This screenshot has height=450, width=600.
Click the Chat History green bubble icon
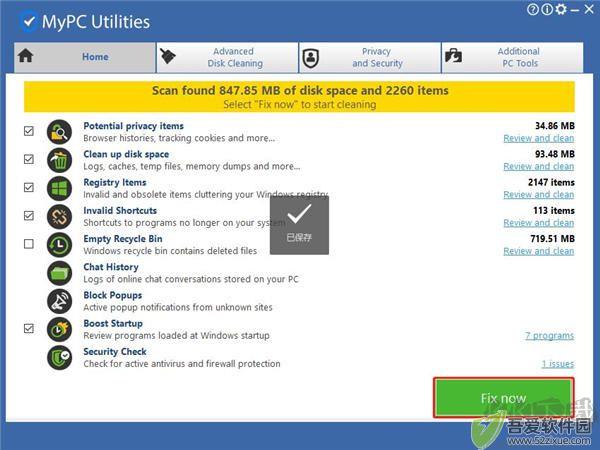[x=59, y=273]
